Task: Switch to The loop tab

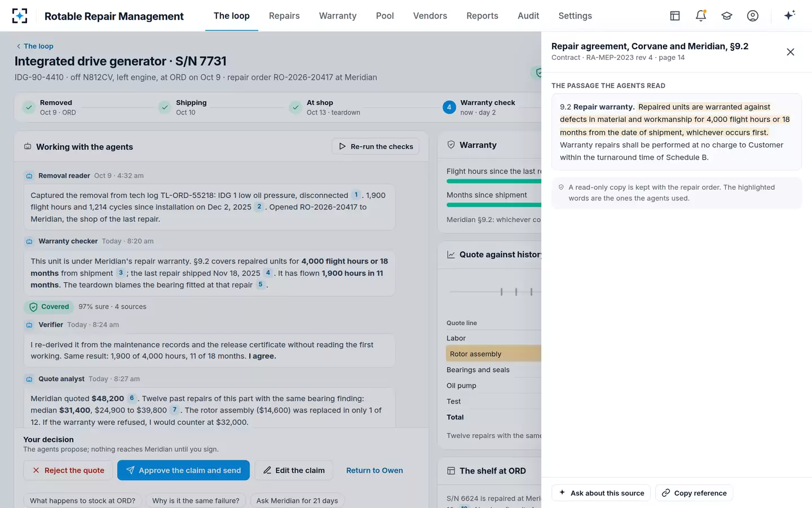Action: click(231, 16)
